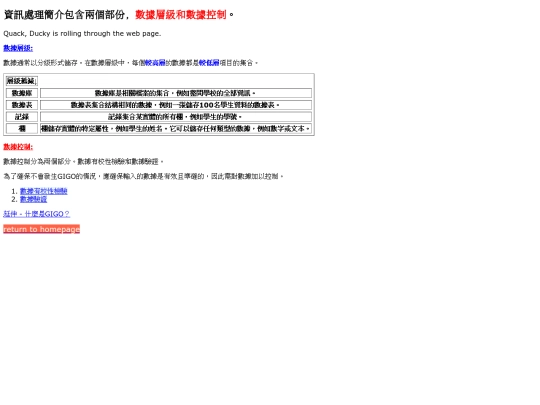Click the blue bold 較低層 text
This screenshot has width=540, height=405.
209,63
